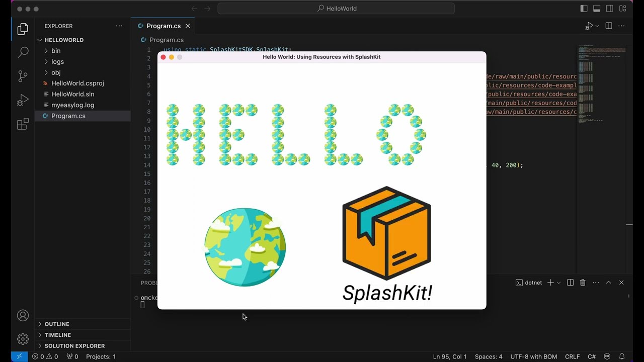The width and height of the screenshot is (644, 362).
Task: Open remote window from status bar
Action: (x=19, y=356)
